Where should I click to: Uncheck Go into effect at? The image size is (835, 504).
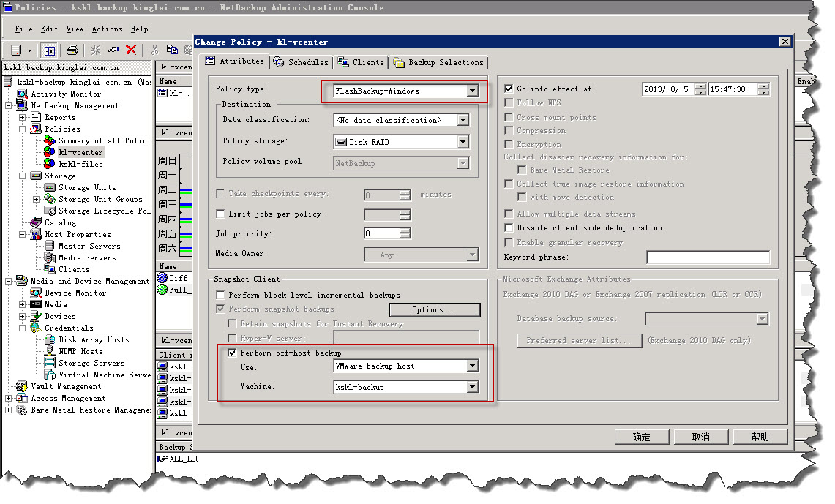pos(509,89)
